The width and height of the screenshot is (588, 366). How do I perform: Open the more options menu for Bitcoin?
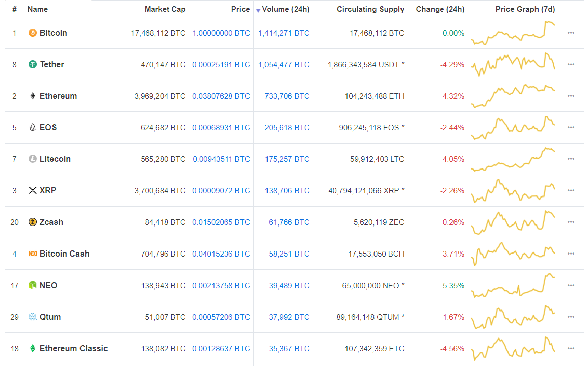tap(571, 33)
